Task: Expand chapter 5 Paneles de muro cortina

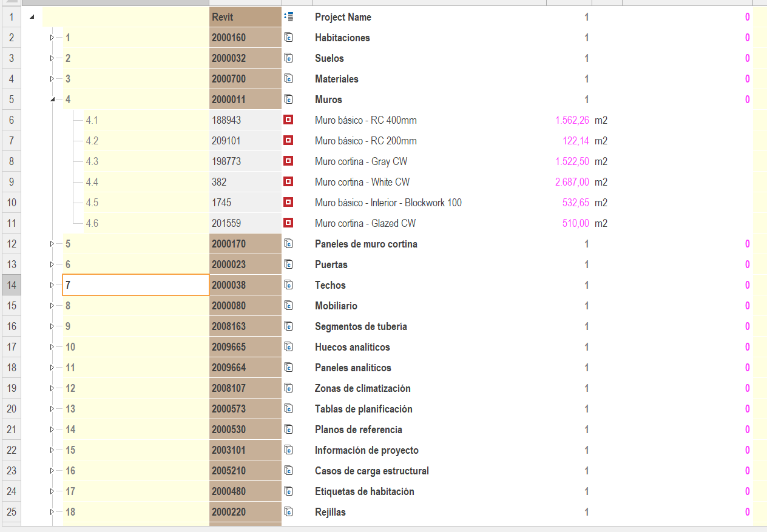Action: click(x=52, y=244)
